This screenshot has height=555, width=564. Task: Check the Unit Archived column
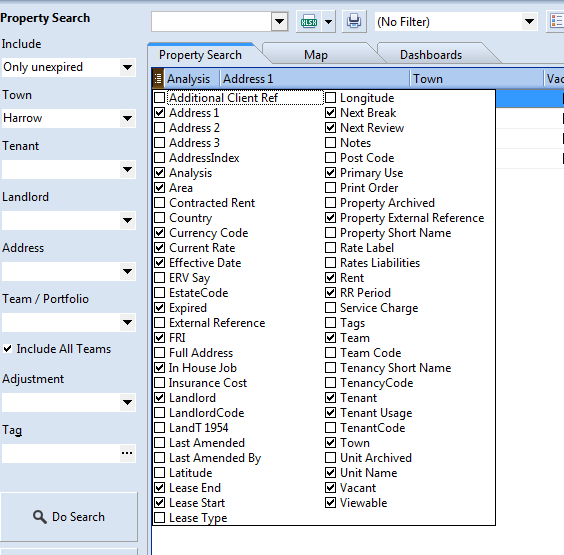tap(331, 458)
